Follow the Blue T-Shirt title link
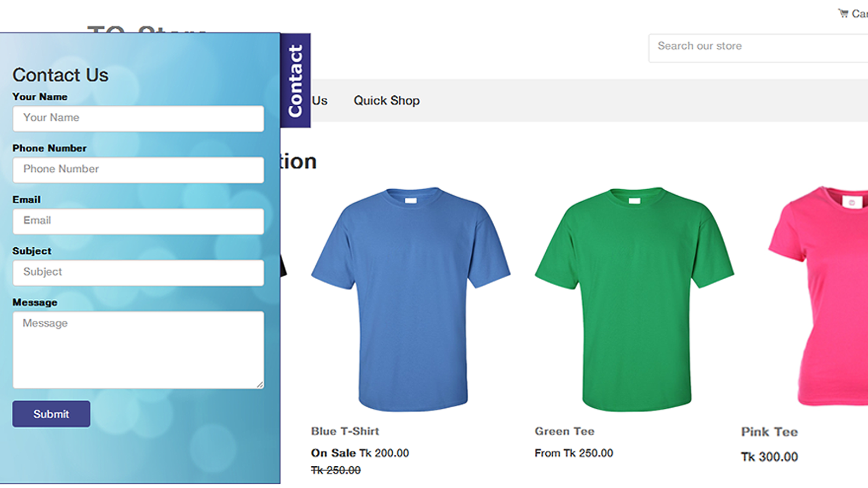Image resolution: width=868 pixels, height=488 pixels. coord(345,431)
